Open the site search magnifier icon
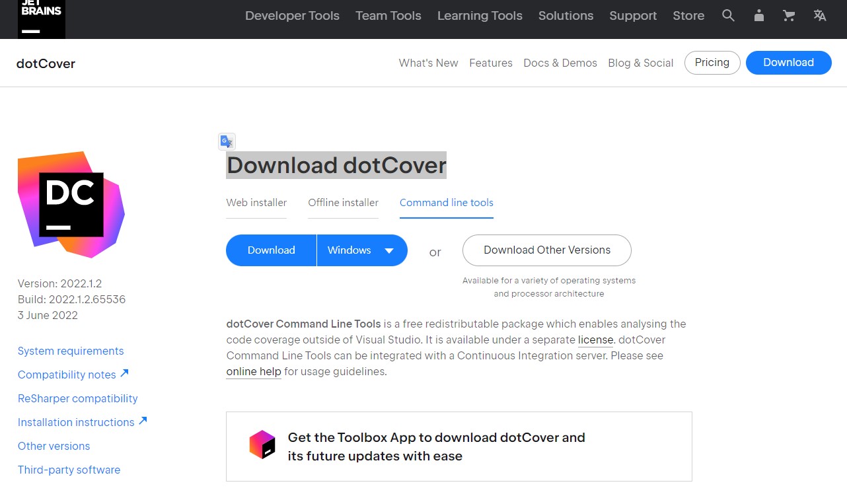This screenshot has height=504, width=847. 728,15
